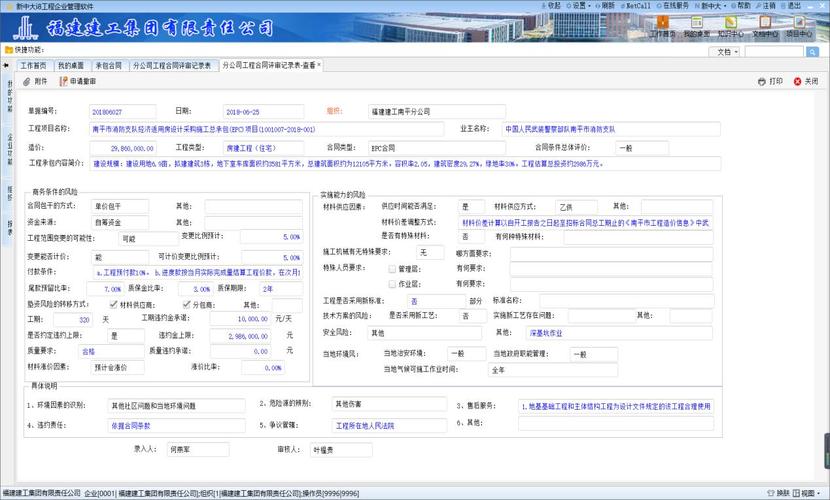Click the 组织 field showing 福建建工南平分公司
Screen dimensions: 830x500
pos(437,112)
